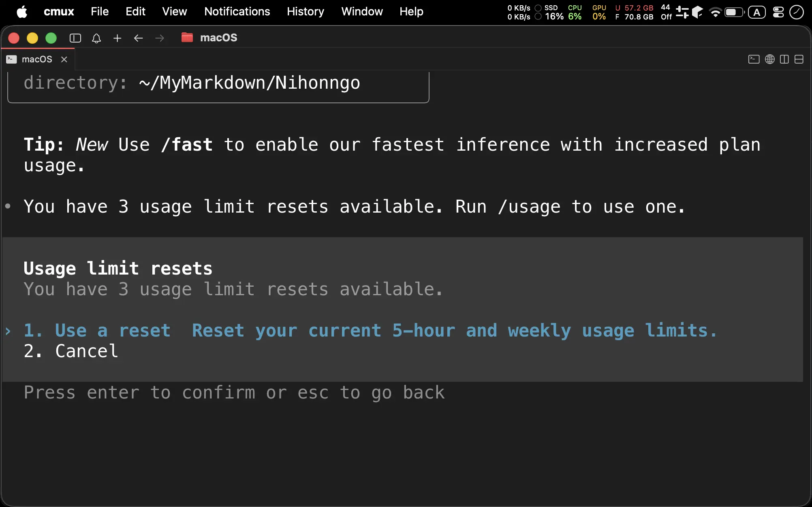Open new terminal pane icon
Viewport: 812px width, 507px height.
(x=754, y=60)
